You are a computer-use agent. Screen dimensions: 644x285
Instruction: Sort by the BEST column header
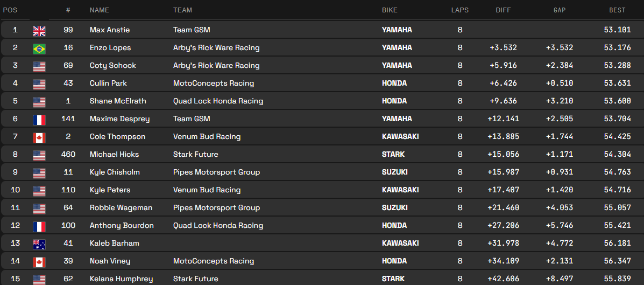coord(617,10)
